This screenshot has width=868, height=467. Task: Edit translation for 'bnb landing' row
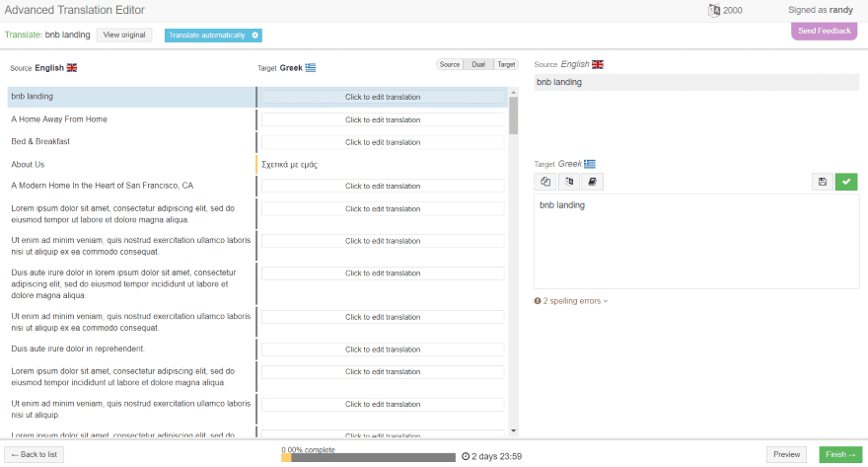point(383,97)
